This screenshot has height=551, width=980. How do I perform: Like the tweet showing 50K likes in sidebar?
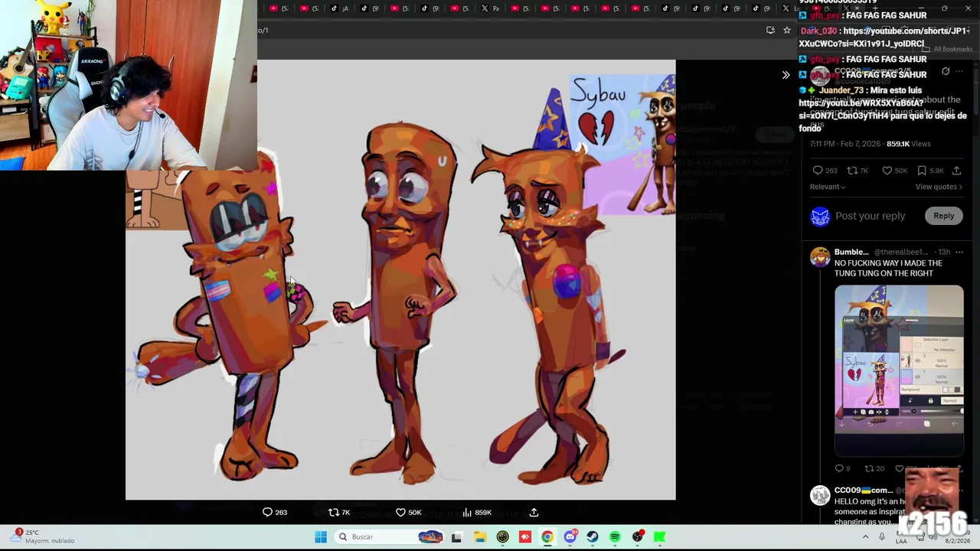(894, 171)
